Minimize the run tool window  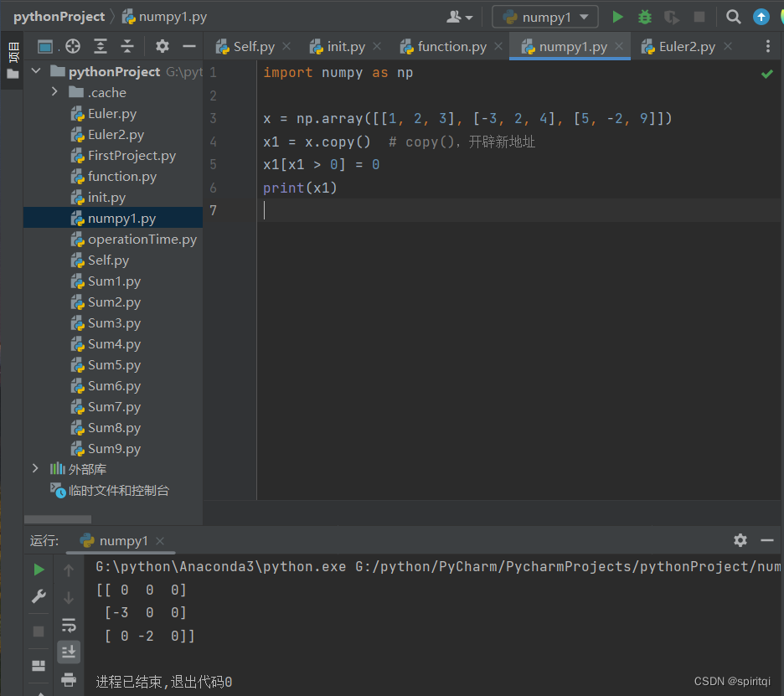(x=767, y=540)
